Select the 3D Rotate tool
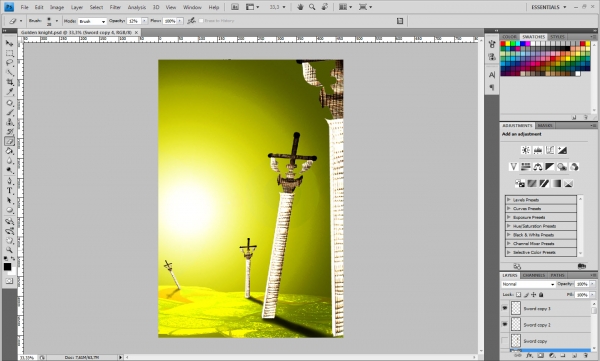This screenshot has height=361, width=600. [10, 221]
